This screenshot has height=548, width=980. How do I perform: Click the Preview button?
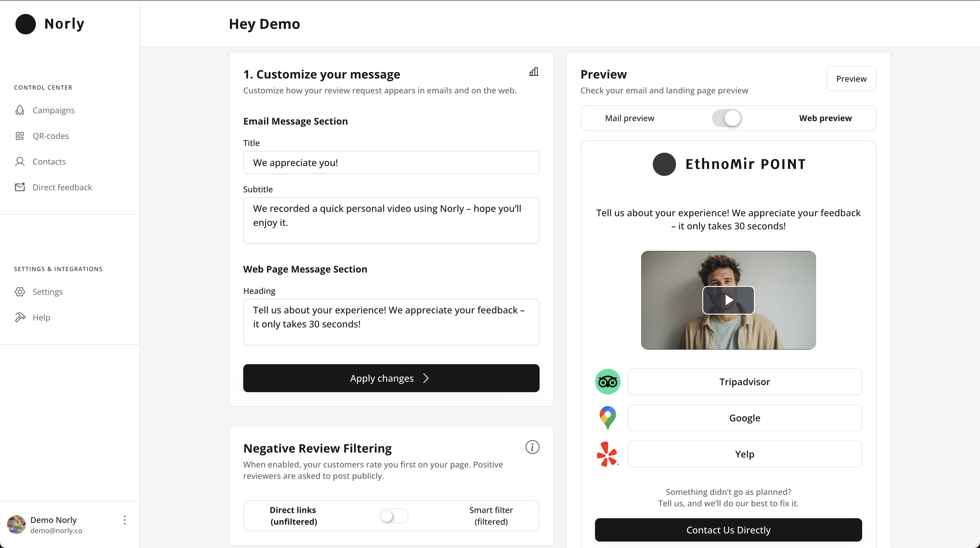point(851,79)
